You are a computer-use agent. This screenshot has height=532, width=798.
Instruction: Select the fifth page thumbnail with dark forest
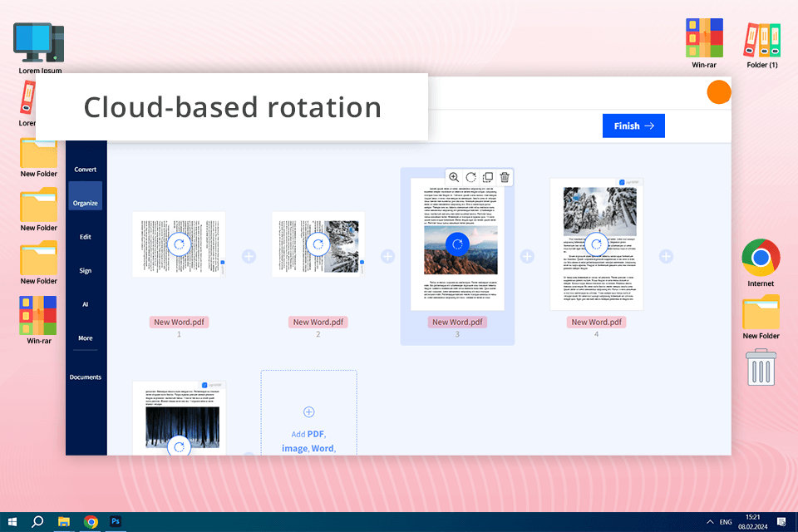[x=180, y=418]
